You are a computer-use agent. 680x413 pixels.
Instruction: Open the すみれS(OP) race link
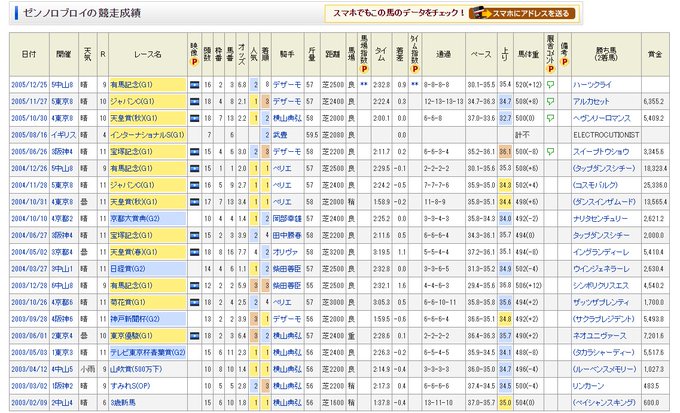click(130, 386)
